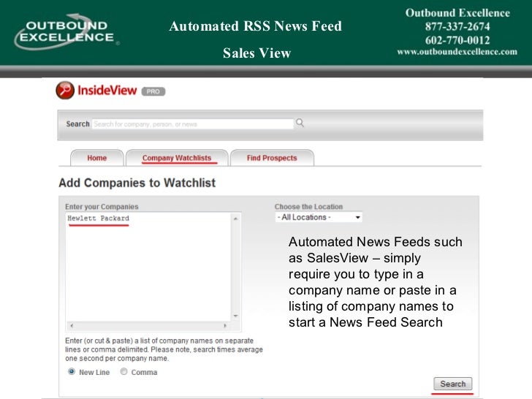Click the phone number 877-337-2674
The width and height of the screenshot is (532, 399).
457,26
